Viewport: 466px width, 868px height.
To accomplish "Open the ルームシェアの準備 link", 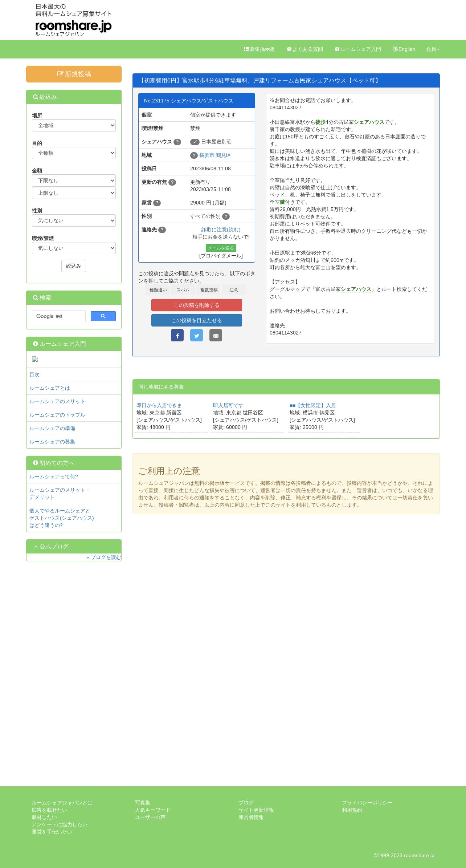I will (52, 428).
